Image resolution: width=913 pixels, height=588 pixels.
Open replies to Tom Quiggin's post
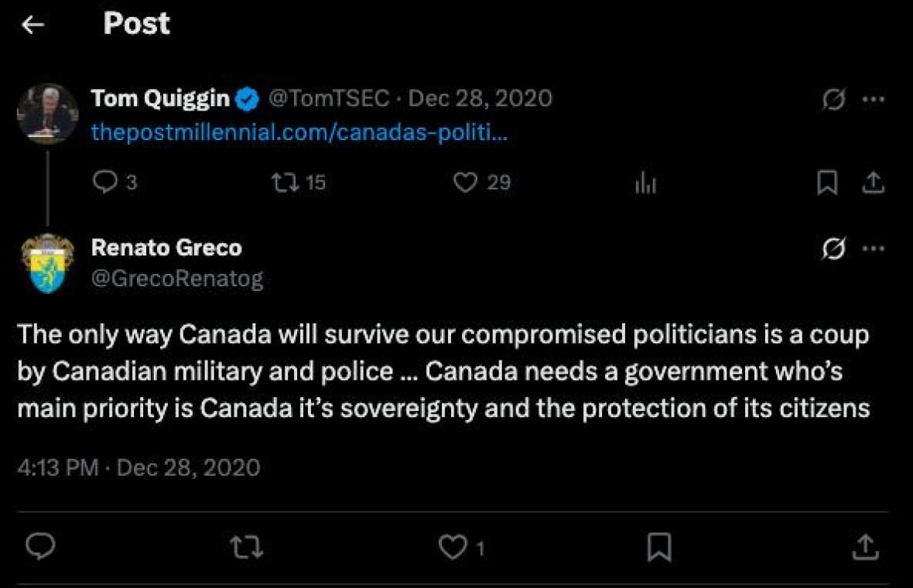[x=106, y=183]
